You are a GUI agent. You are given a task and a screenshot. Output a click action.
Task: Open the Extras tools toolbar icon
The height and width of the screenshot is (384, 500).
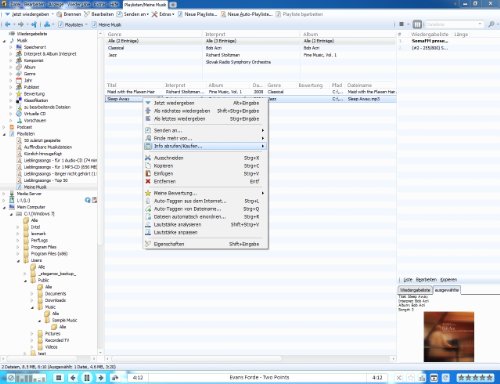pyautogui.click(x=155, y=14)
